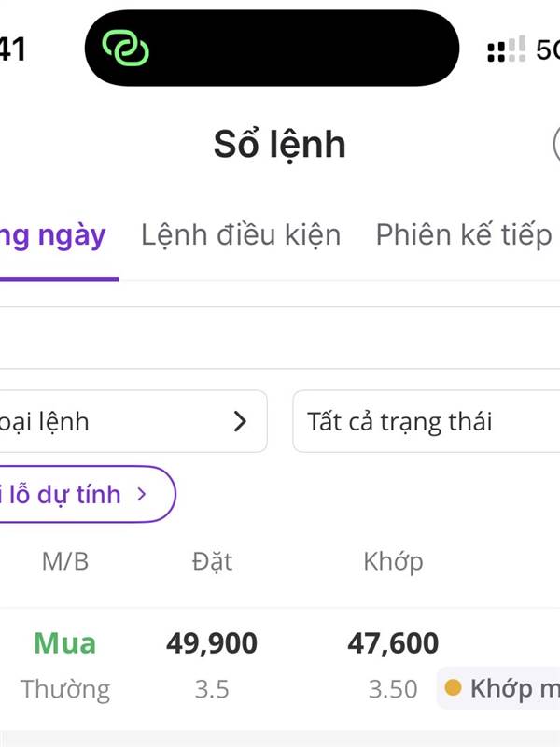Image resolution: width=560 pixels, height=747 pixels.
Task: Tap the round icon right of Sổ lệnh
Action: (555, 145)
